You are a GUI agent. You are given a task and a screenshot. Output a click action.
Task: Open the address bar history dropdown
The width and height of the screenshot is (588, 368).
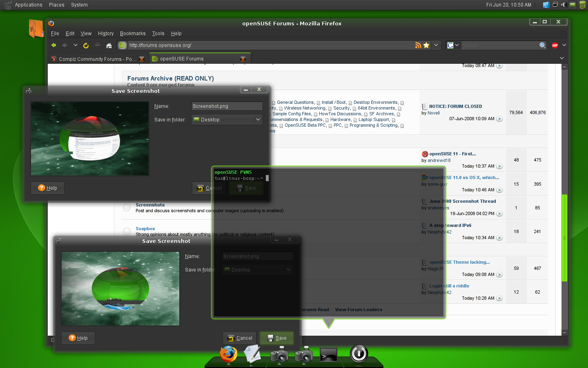pos(436,45)
